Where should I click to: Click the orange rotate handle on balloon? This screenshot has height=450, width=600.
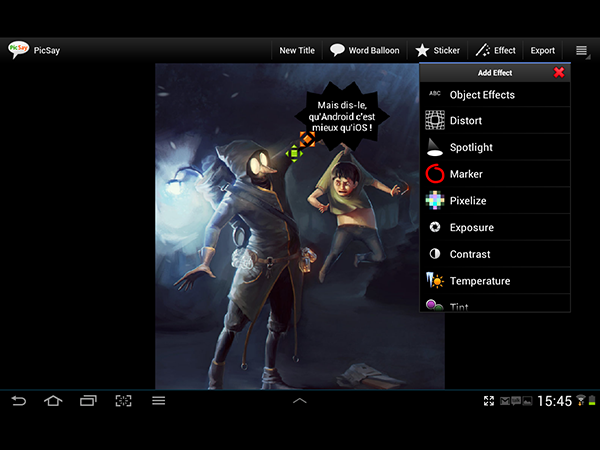307,139
